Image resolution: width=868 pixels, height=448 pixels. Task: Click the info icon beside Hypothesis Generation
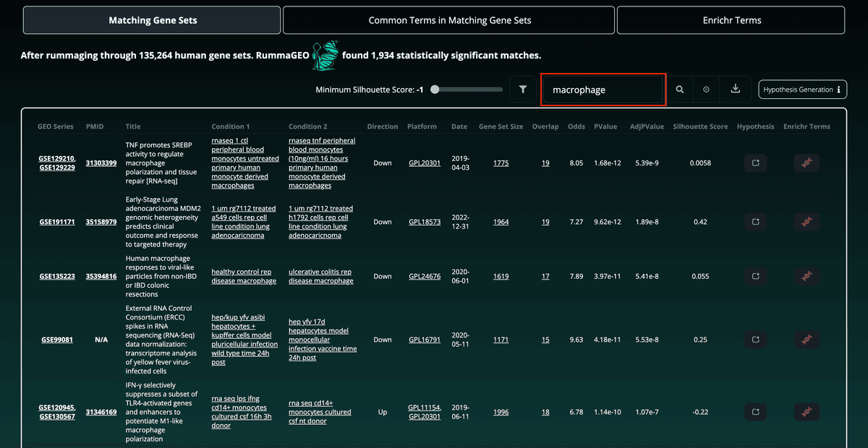click(x=838, y=90)
